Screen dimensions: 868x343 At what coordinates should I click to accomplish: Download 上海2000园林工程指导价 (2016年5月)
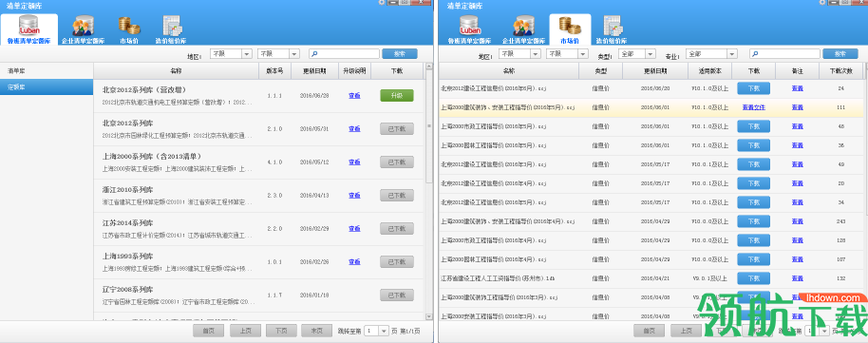coord(753,145)
